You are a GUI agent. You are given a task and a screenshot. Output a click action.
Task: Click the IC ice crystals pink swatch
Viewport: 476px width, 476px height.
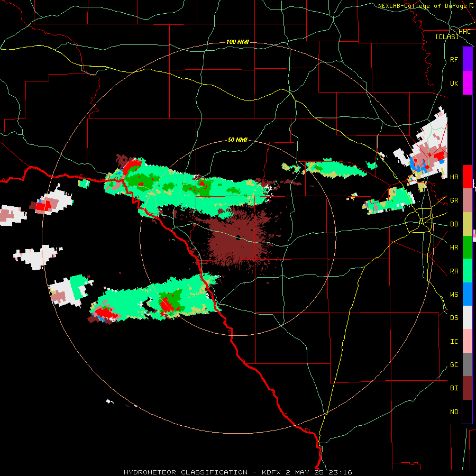pos(467,341)
